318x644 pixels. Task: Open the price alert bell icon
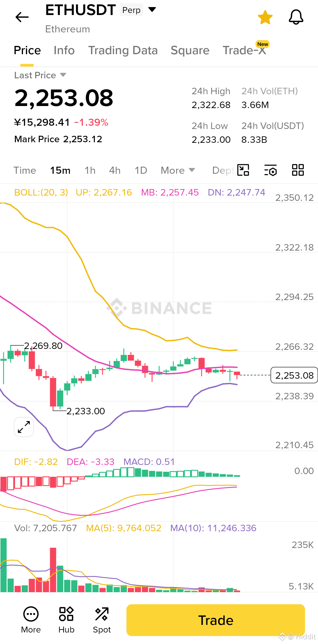[296, 17]
